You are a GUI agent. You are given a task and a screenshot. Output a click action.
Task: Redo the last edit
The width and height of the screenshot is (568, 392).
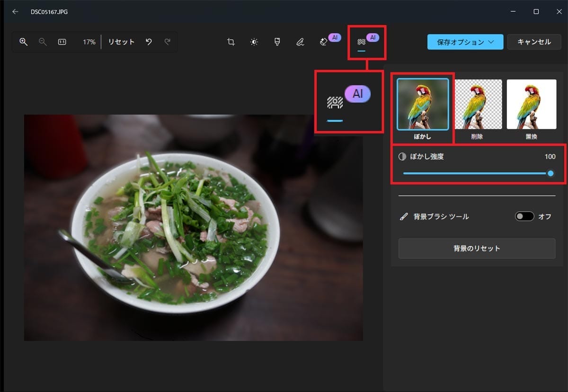click(167, 42)
